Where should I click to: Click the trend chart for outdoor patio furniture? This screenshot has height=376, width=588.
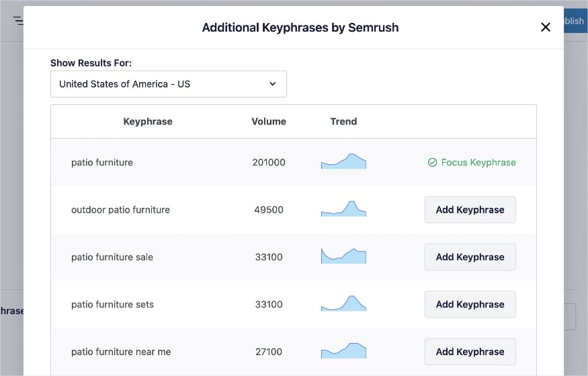pyautogui.click(x=343, y=209)
